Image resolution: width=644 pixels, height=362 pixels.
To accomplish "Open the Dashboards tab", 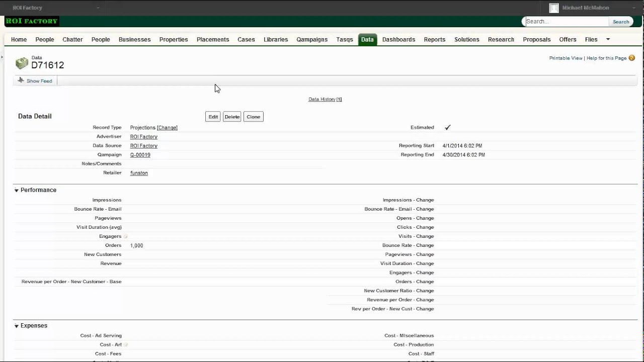I will point(398,40).
